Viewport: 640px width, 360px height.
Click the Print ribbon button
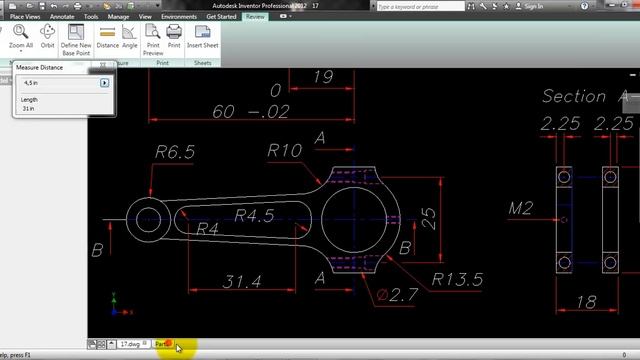(x=174, y=37)
